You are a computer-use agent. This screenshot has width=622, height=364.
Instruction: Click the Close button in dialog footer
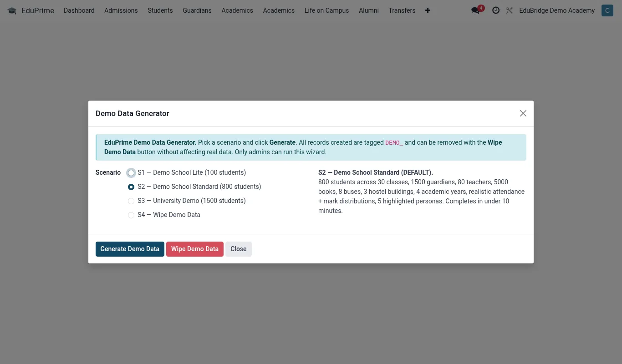[239, 249]
